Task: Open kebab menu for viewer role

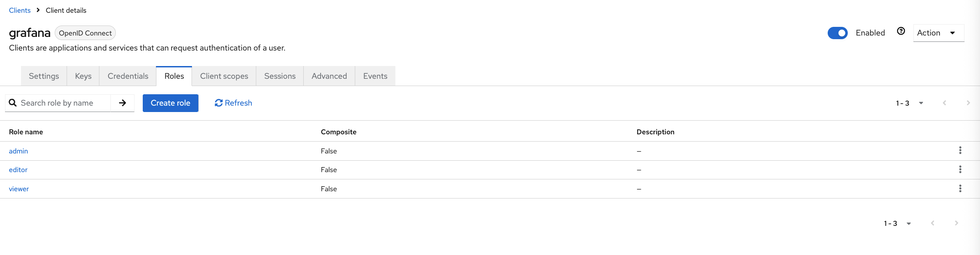Action: (x=960, y=189)
